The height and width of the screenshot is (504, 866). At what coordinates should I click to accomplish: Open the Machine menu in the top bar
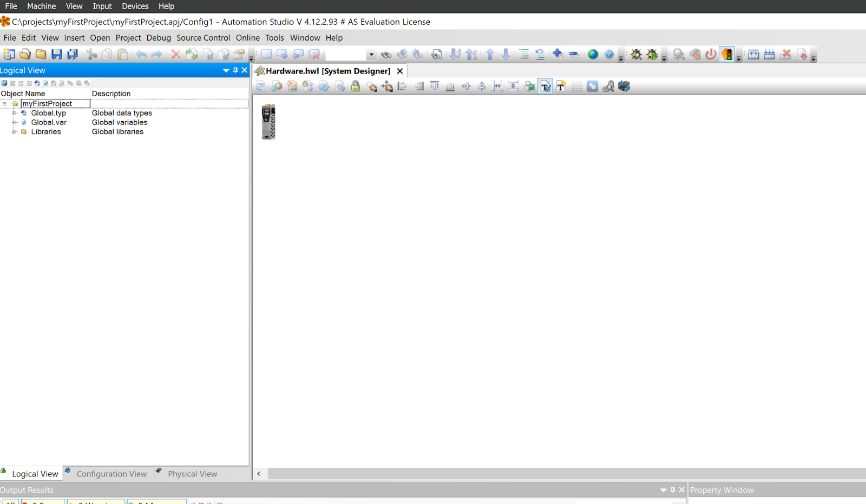click(x=42, y=6)
